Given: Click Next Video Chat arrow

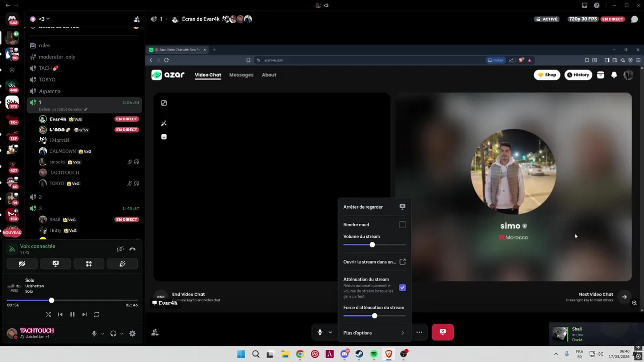Looking at the screenshot, I should pos(624,297).
